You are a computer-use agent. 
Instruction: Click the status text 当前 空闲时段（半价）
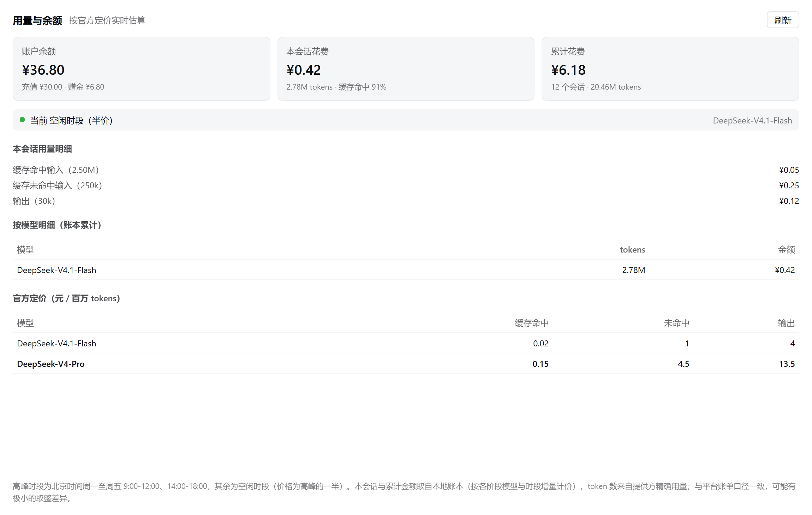point(71,121)
